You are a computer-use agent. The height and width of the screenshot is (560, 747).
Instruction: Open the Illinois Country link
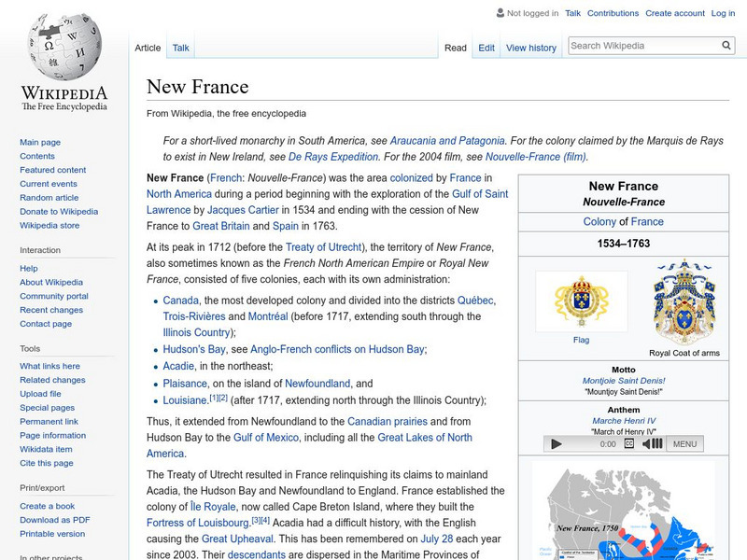click(196, 332)
